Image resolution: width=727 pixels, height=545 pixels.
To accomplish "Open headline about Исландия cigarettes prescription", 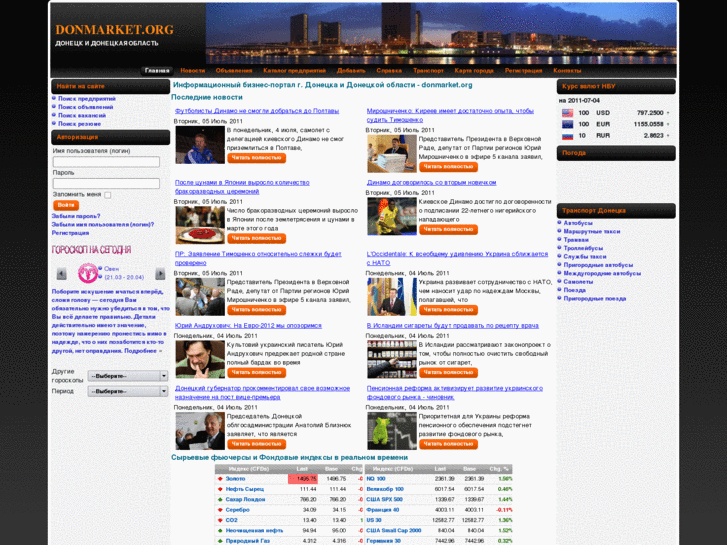I will (x=453, y=326).
